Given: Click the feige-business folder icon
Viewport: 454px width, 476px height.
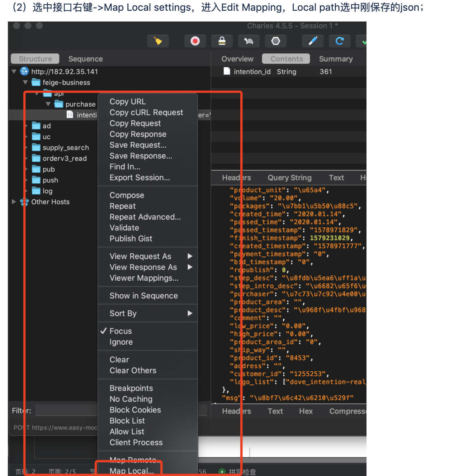Looking at the screenshot, I should click(36, 82).
